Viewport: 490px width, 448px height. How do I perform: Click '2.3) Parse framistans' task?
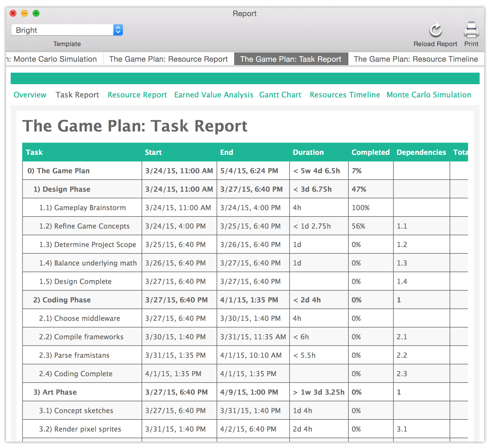(74, 355)
